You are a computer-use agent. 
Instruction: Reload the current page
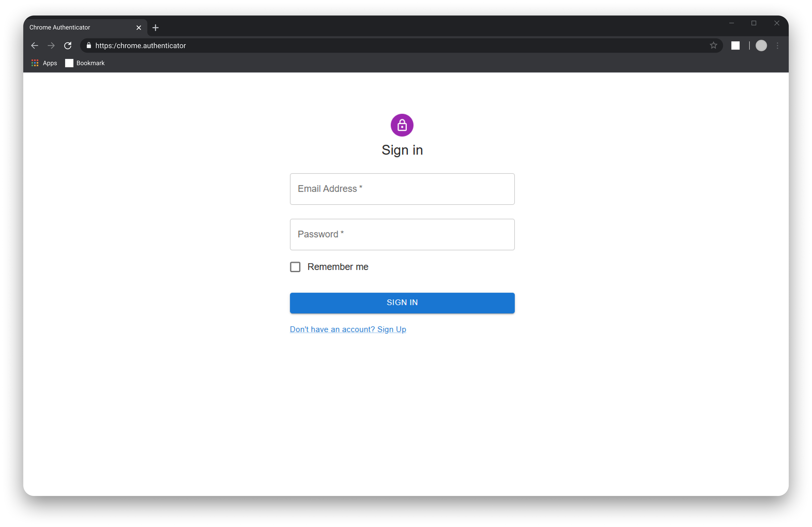click(68, 45)
